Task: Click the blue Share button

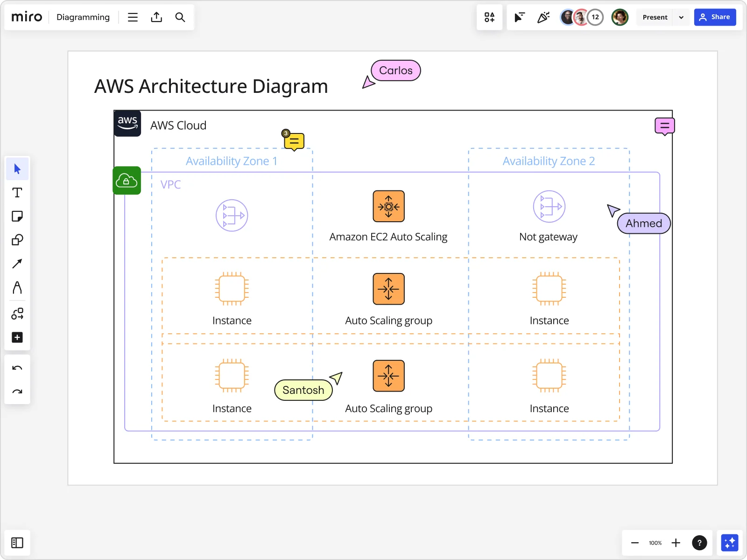Action: click(x=716, y=17)
